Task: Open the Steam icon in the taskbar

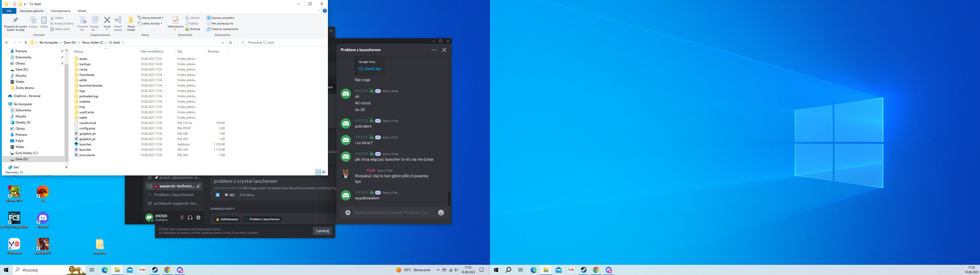Action: click(x=155, y=270)
